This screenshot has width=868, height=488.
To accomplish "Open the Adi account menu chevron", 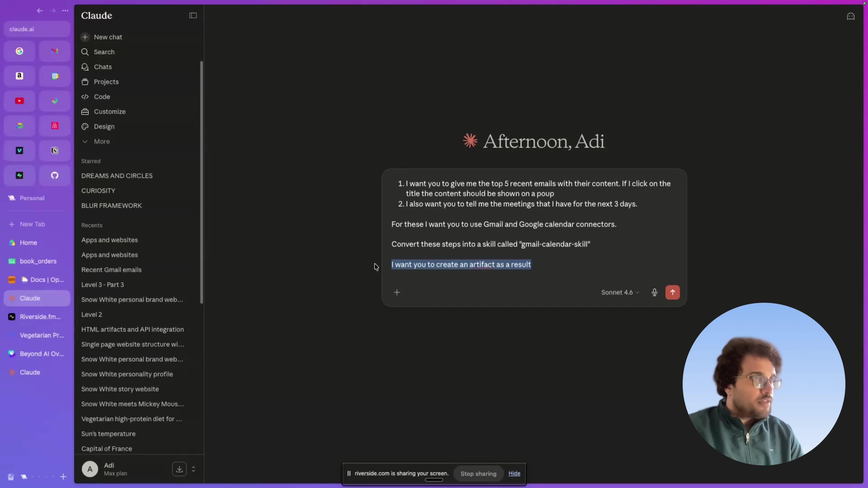I will click(193, 469).
